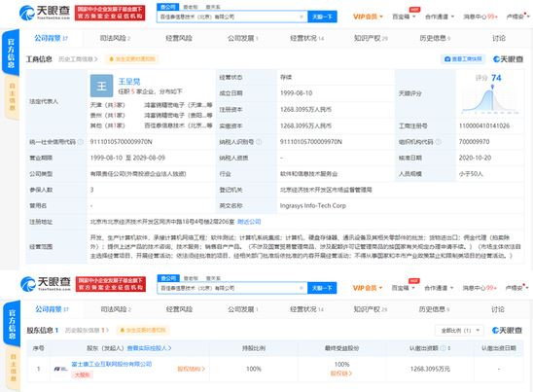The height and width of the screenshot is (392, 533).
Task: Select the top 查关系 search tab
Action: pyautogui.click(x=213, y=7)
